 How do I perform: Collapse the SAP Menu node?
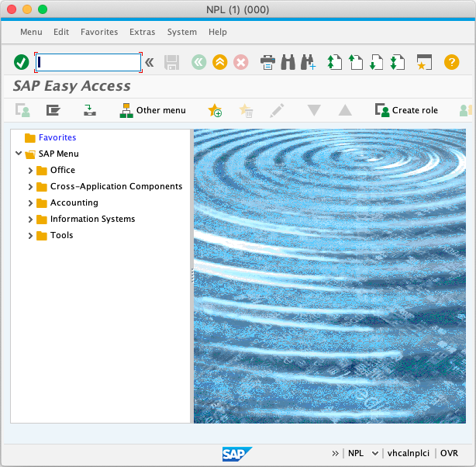pyautogui.click(x=19, y=154)
